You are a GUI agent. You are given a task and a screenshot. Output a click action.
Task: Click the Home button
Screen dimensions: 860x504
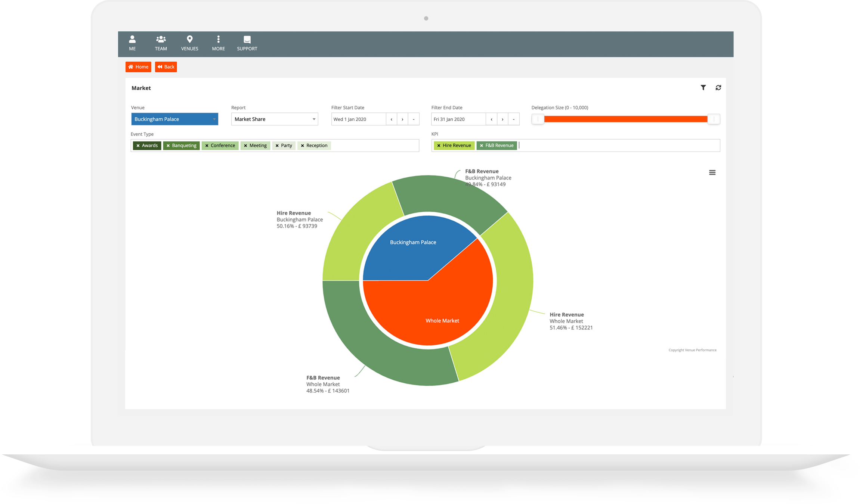pyautogui.click(x=138, y=66)
